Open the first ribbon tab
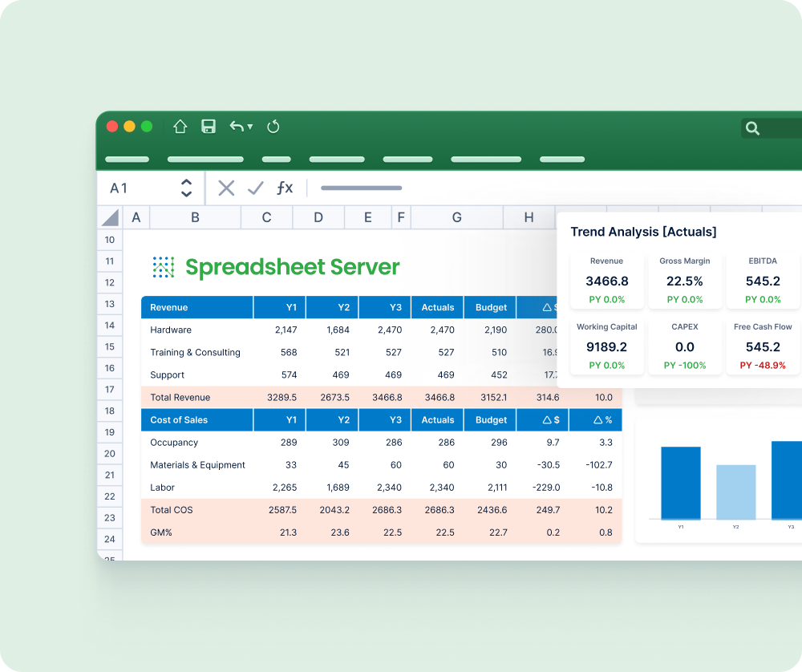This screenshot has height=672, width=802. (127, 160)
